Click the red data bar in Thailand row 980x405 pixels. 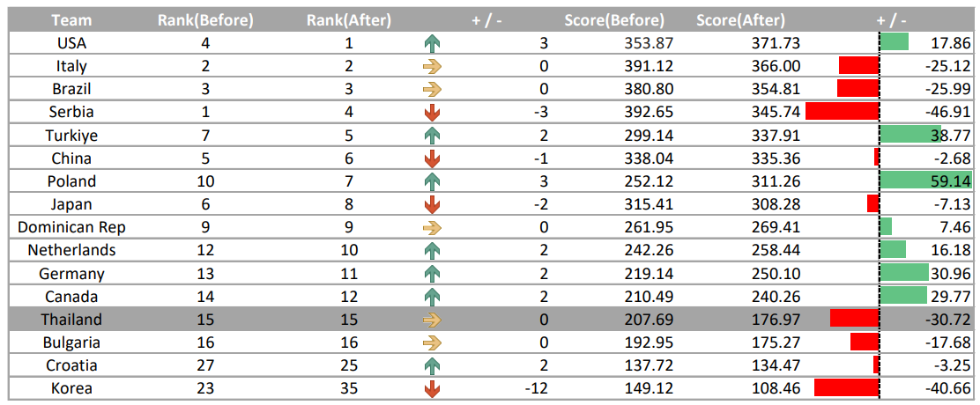click(x=854, y=319)
